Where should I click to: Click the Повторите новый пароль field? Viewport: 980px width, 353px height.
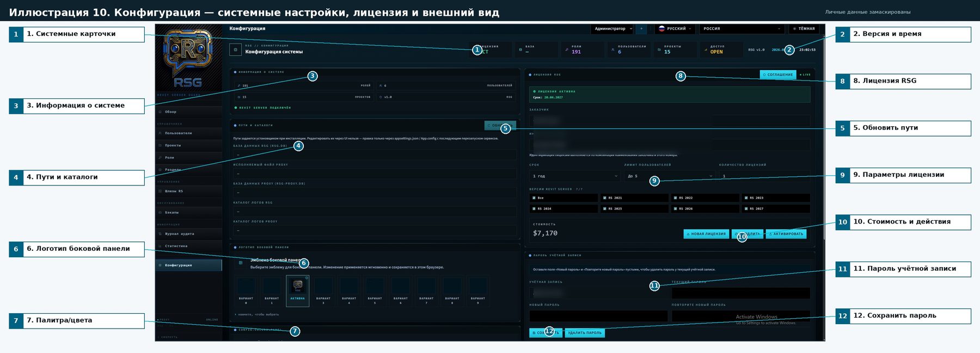[741, 316]
